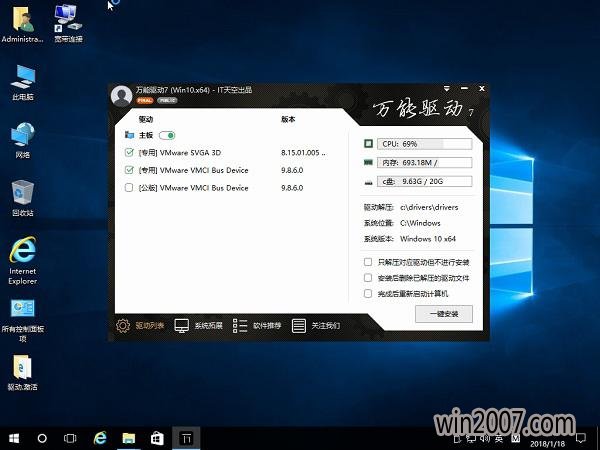Click the C盘 disk drive icon

(x=368, y=182)
